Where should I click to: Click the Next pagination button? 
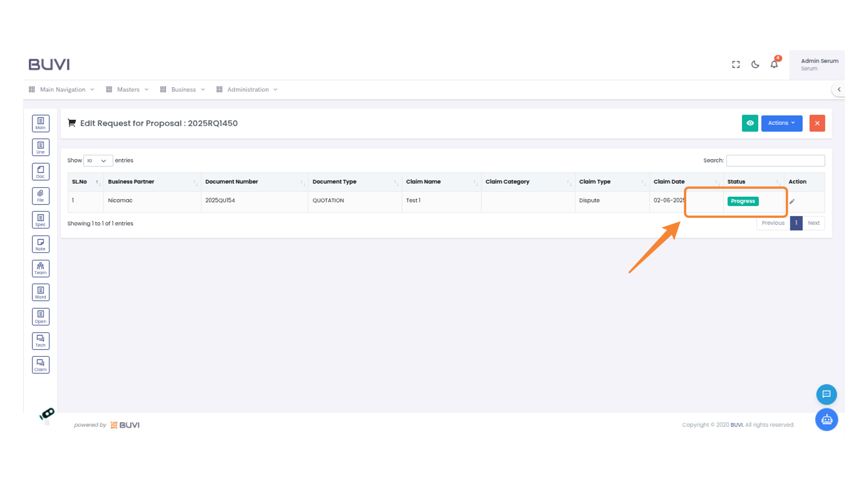813,223
